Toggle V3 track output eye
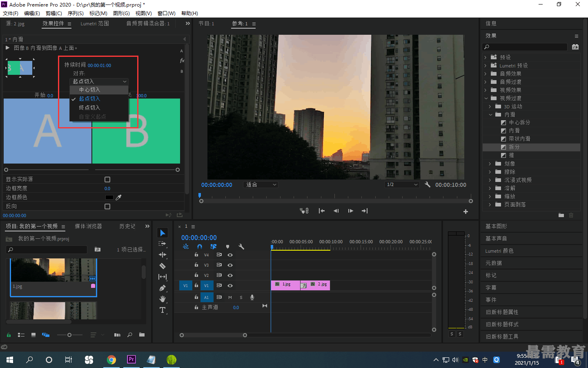Image resolution: width=588 pixels, height=368 pixels. pyautogui.click(x=230, y=265)
